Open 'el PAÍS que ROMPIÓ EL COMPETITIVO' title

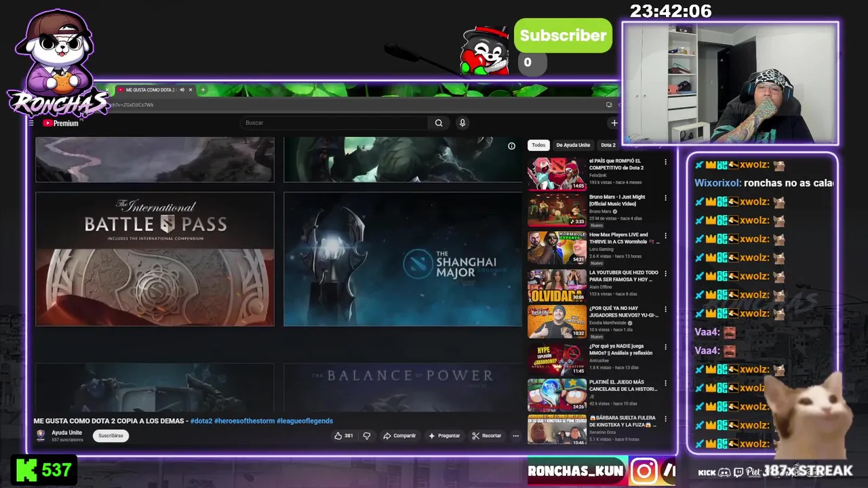tap(616, 164)
